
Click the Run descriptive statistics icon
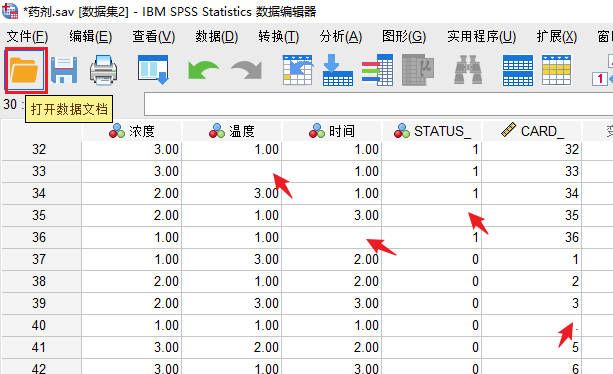coord(418,70)
